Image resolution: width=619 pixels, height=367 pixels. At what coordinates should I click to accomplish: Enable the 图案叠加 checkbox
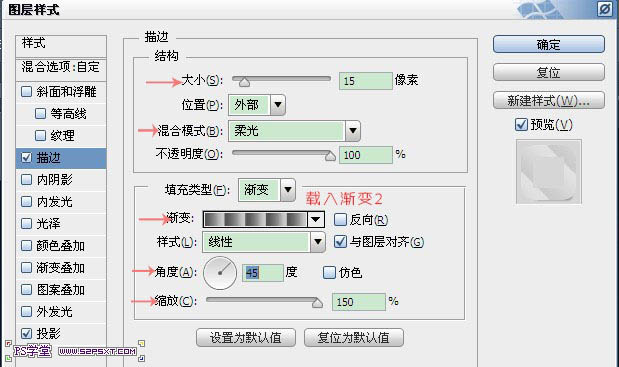26,290
